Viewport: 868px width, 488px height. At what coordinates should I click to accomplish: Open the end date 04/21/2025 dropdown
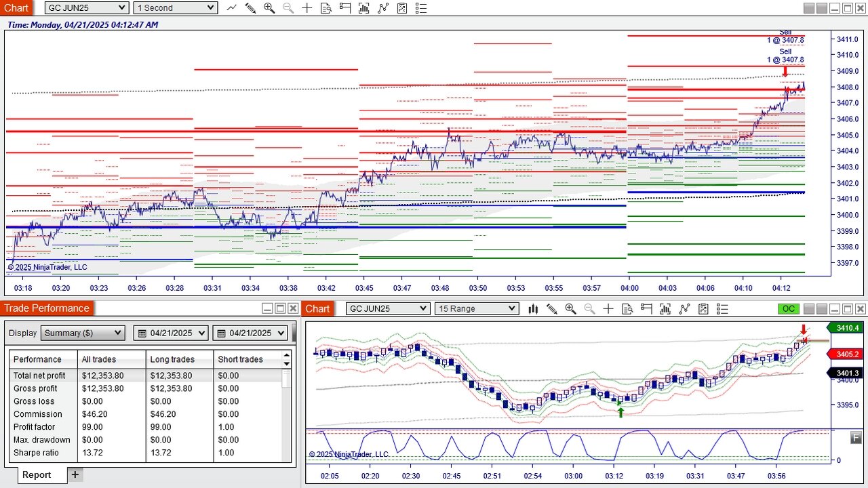[x=250, y=333]
